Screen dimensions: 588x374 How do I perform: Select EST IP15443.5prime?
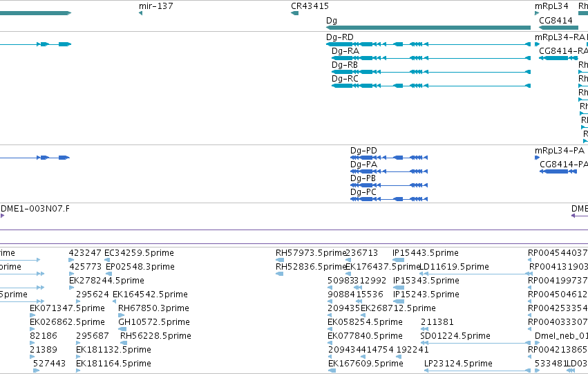pos(425,253)
